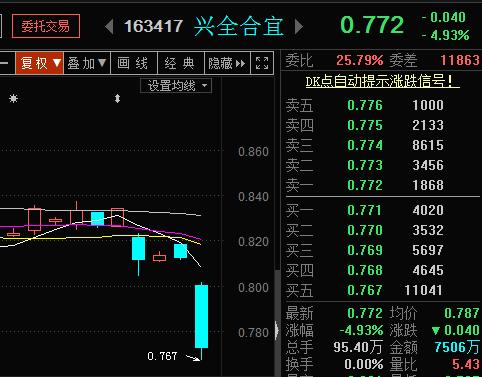Image resolution: width=482 pixels, height=377 pixels.
Task: Click 换手 value 0.00%
Action: (x=364, y=364)
